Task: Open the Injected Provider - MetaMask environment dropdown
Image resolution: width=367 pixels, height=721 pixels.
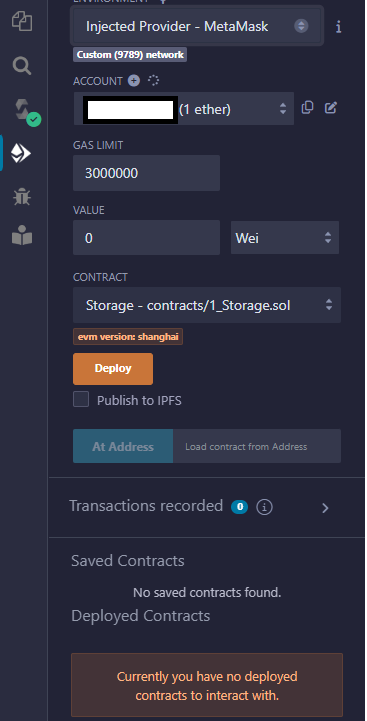Action: pos(197,26)
